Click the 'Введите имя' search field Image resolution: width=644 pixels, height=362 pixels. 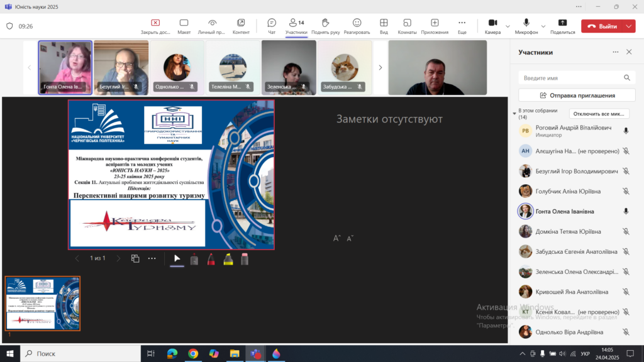[x=569, y=78]
